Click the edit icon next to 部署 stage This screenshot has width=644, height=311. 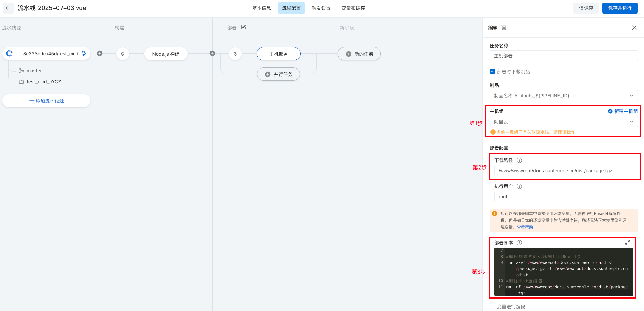pos(243,27)
